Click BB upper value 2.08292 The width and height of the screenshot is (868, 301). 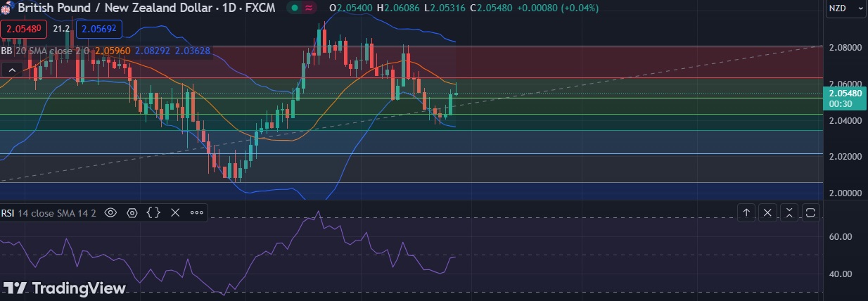(154, 51)
